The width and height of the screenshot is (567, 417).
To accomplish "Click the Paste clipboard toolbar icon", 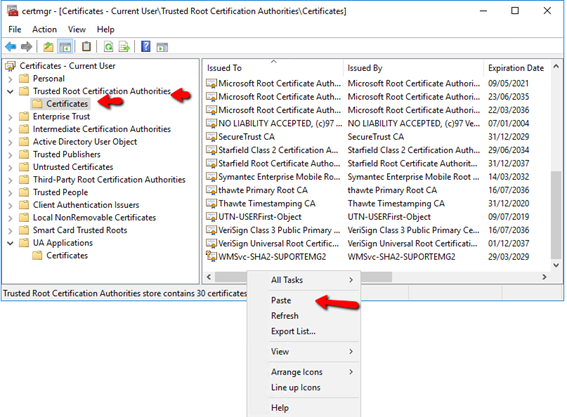I will [86, 47].
